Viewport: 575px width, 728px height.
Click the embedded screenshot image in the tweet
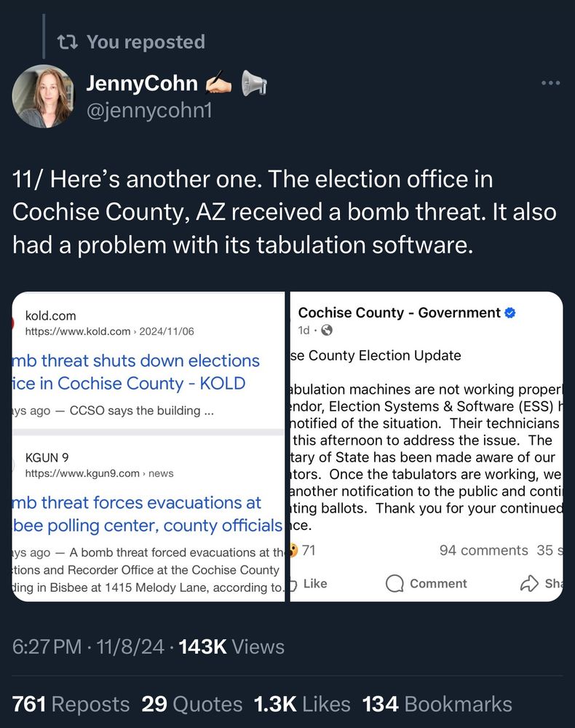tap(287, 444)
